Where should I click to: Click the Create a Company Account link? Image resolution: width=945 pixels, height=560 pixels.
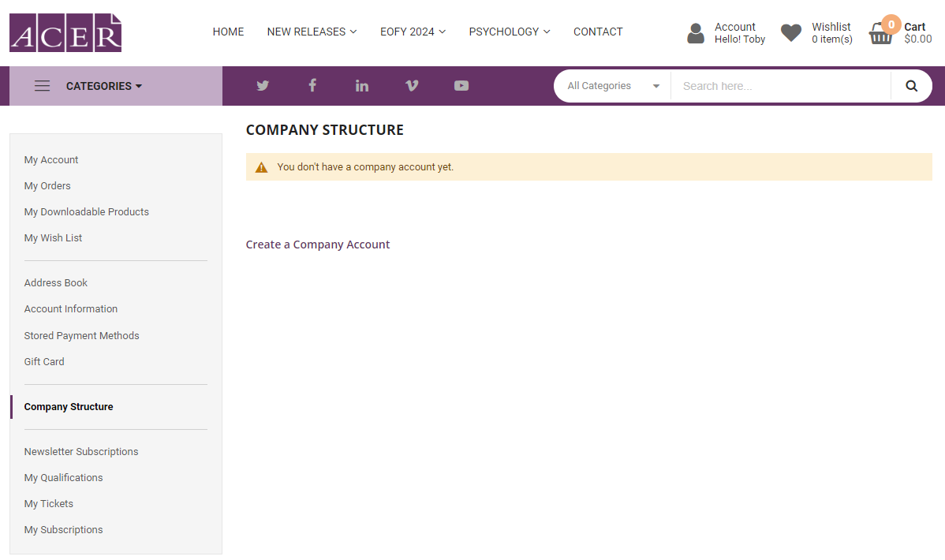tap(317, 245)
